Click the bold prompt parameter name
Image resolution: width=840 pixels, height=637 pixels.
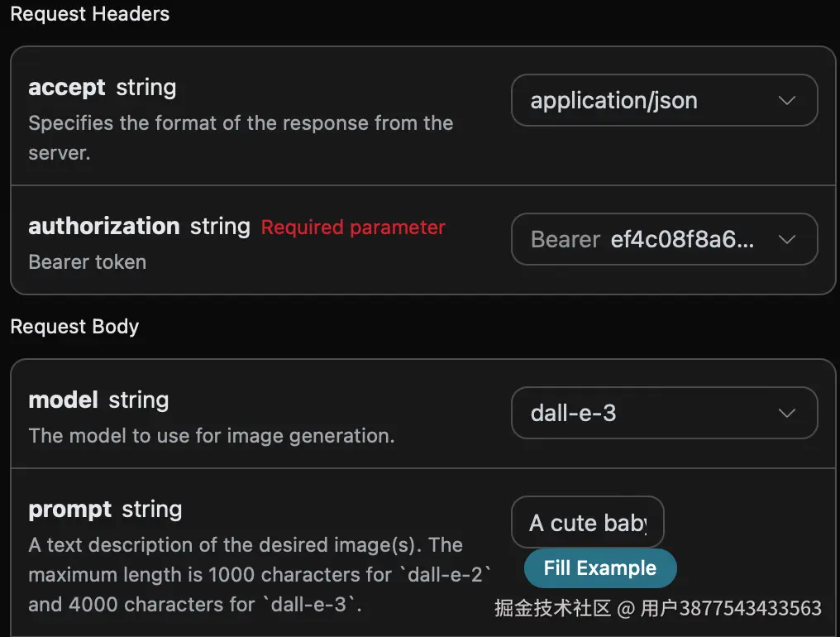click(x=70, y=510)
